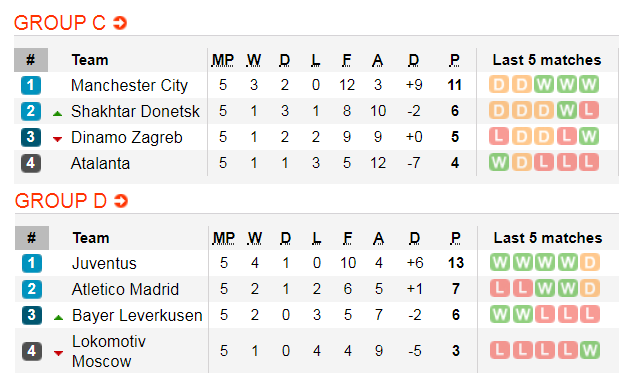Click the red down arrow beside Lokomotiv Moscow

pos(58,353)
